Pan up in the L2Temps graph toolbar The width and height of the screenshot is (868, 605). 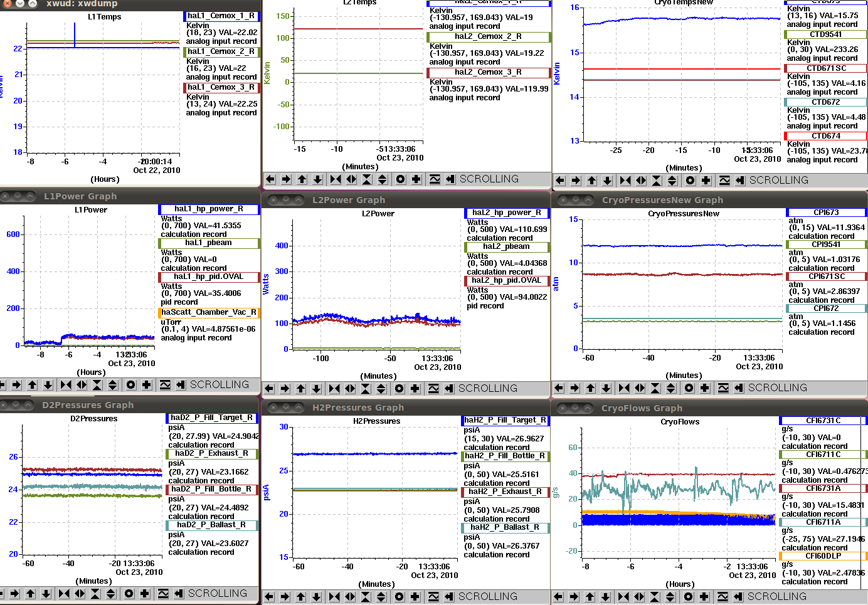click(x=302, y=179)
